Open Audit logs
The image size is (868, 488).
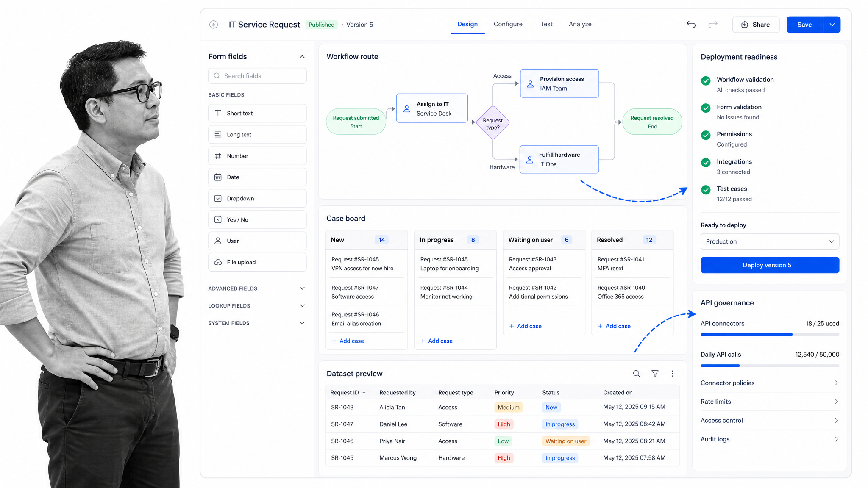[x=770, y=439]
